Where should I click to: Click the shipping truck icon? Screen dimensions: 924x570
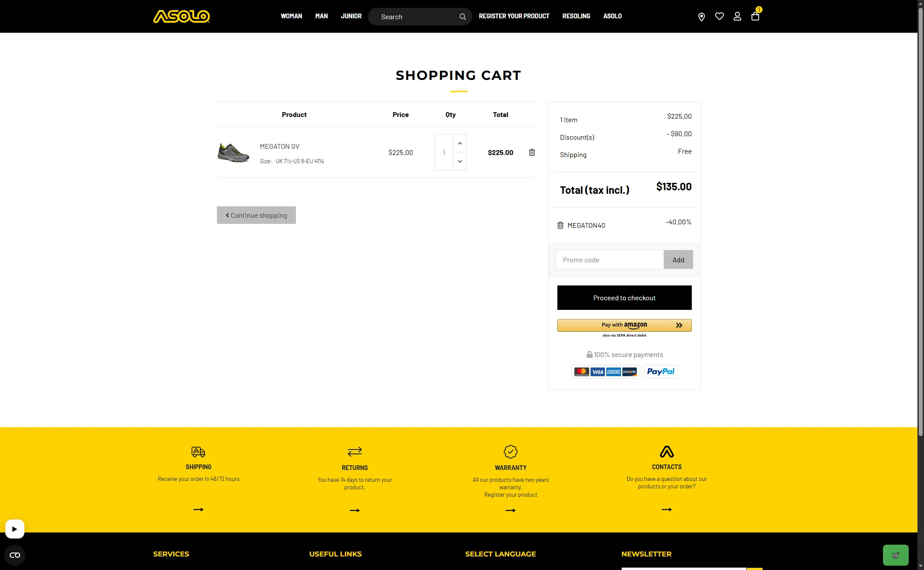(199, 452)
